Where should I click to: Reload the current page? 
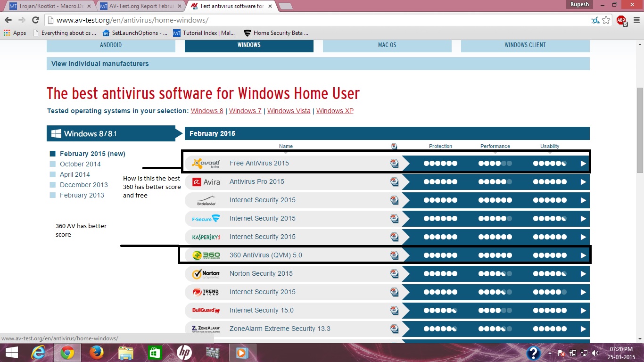(x=35, y=20)
